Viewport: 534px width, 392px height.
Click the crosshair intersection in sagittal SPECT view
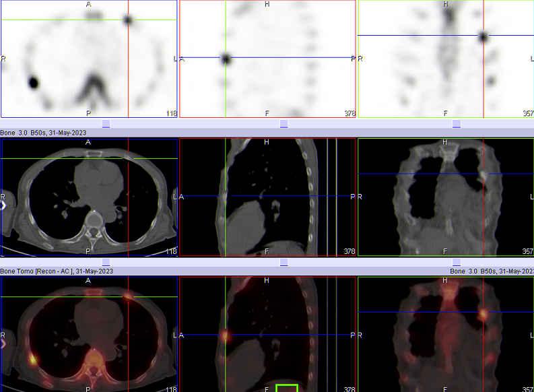(x=226, y=59)
